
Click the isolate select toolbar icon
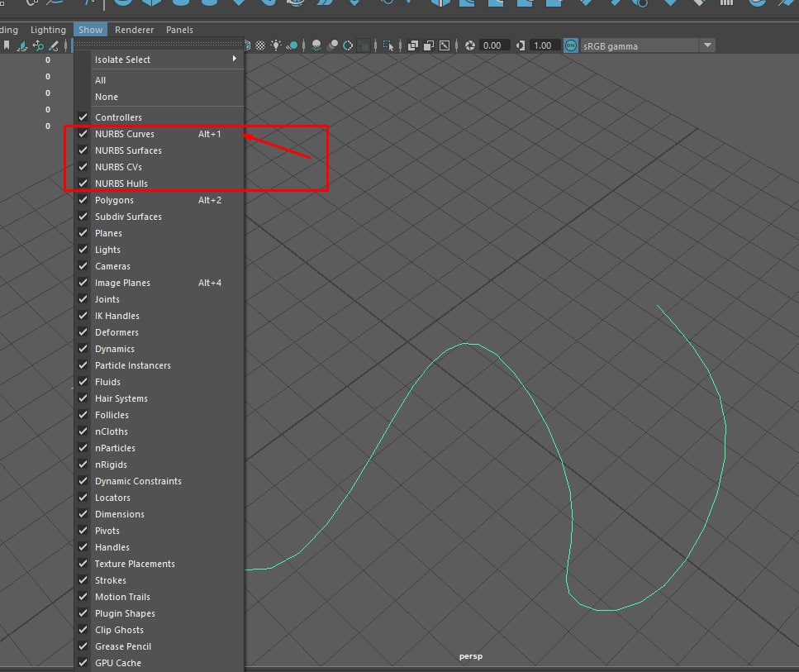(x=388, y=46)
